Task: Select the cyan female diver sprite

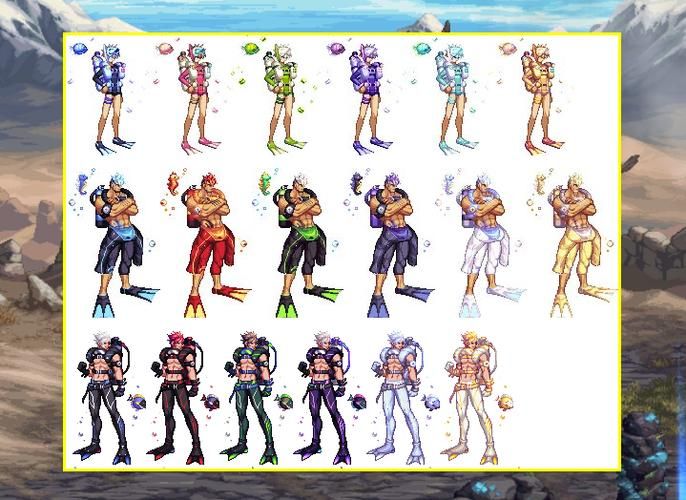Action: (456, 99)
